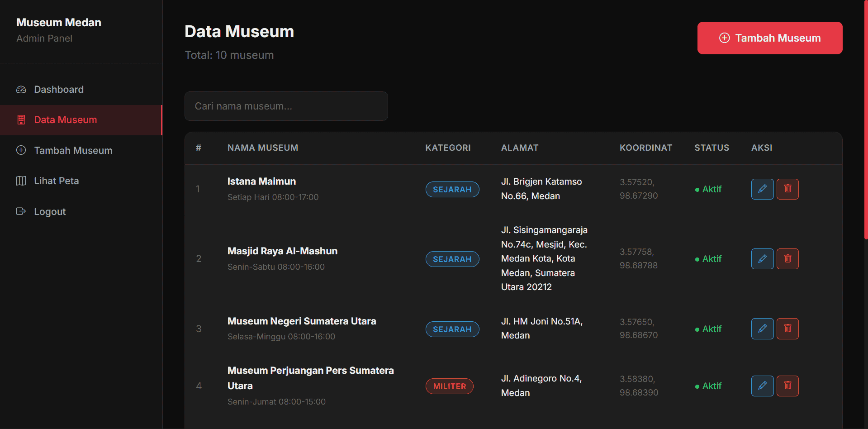Click the Istana Maimun museum name

pos(261,181)
